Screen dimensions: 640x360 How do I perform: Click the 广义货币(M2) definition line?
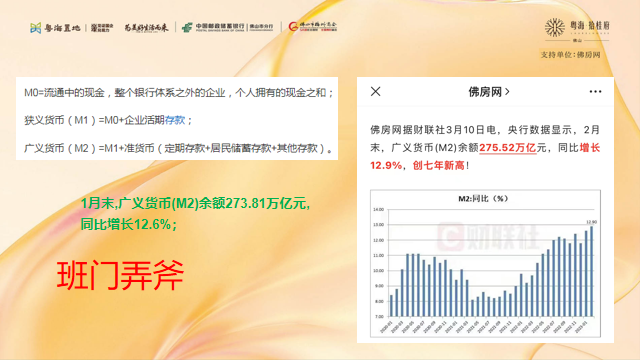[x=178, y=148]
